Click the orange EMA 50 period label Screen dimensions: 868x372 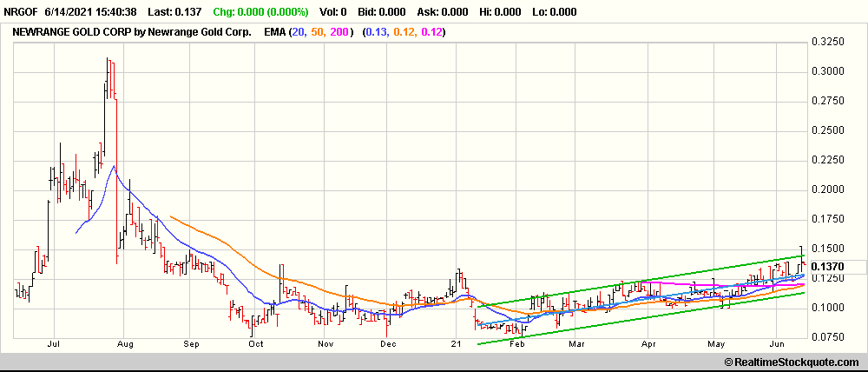(x=316, y=32)
